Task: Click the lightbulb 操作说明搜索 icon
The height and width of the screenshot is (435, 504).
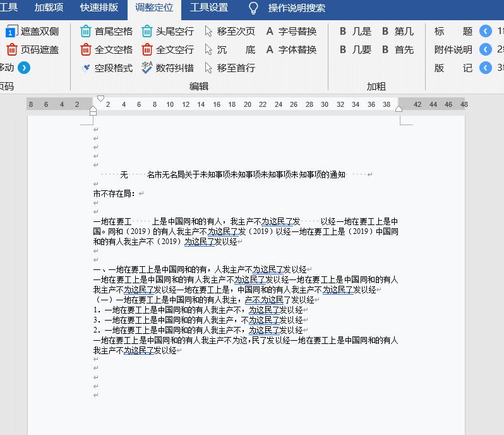Action: (x=253, y=8)
